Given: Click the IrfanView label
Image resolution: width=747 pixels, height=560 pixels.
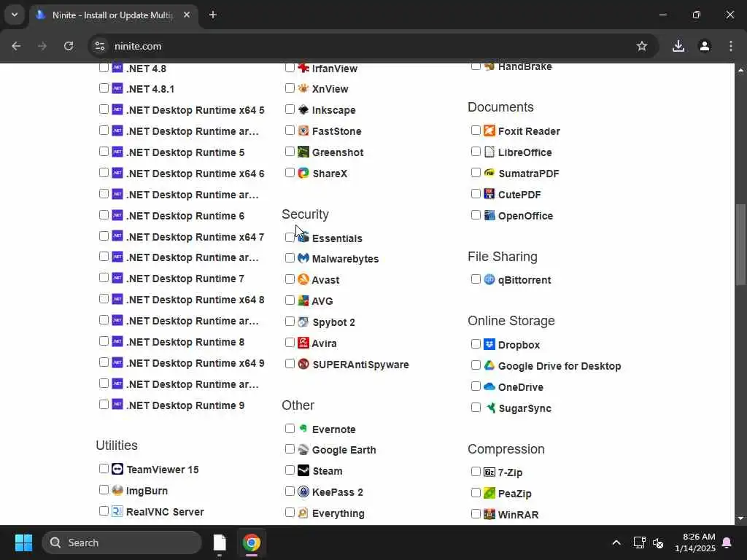Looking at the screenshot, I should pos(334,69).
